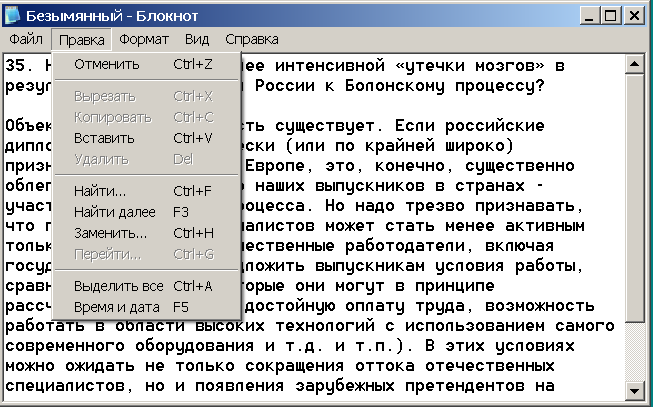The width and height of the screenshot is (653, 407).
Task: Click the scrollbar up arrow
Action: click(x=633, y=66)
